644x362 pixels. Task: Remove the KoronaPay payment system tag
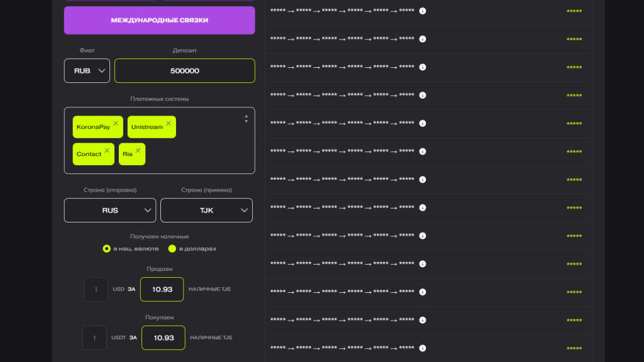[x=116, y=123]
